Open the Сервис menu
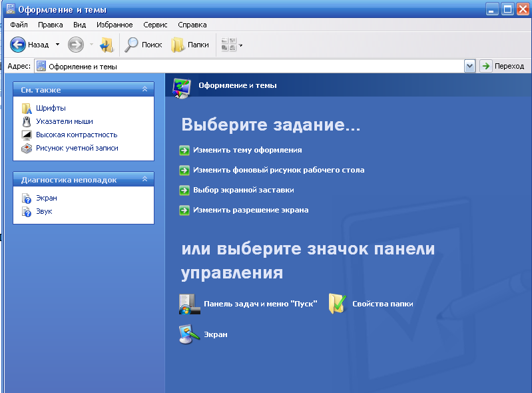The height and width of the screenshot is (393, 532). pos(155,25)
